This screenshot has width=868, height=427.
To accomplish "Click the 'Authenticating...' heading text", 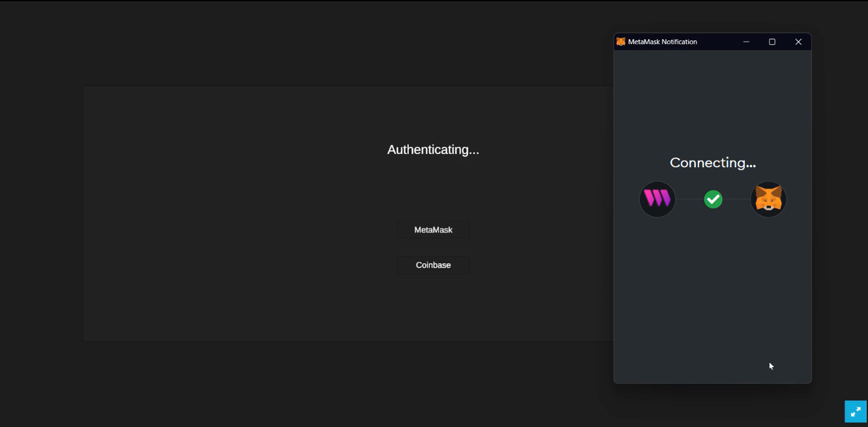I will (433, 150).
